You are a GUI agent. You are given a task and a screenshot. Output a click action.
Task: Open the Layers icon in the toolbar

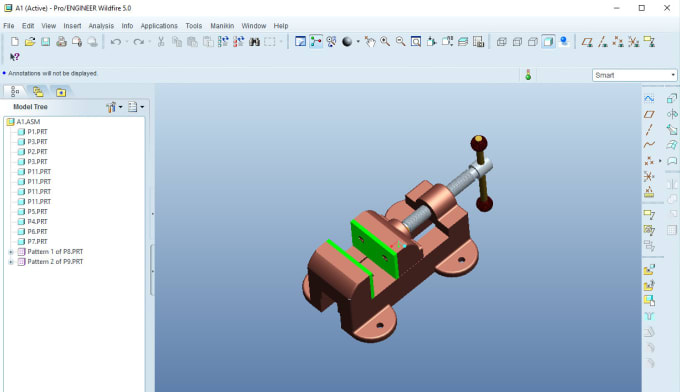(463, 42)
